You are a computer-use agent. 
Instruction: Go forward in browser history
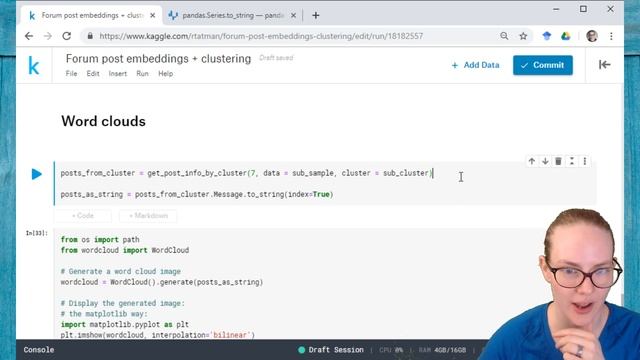48,36
